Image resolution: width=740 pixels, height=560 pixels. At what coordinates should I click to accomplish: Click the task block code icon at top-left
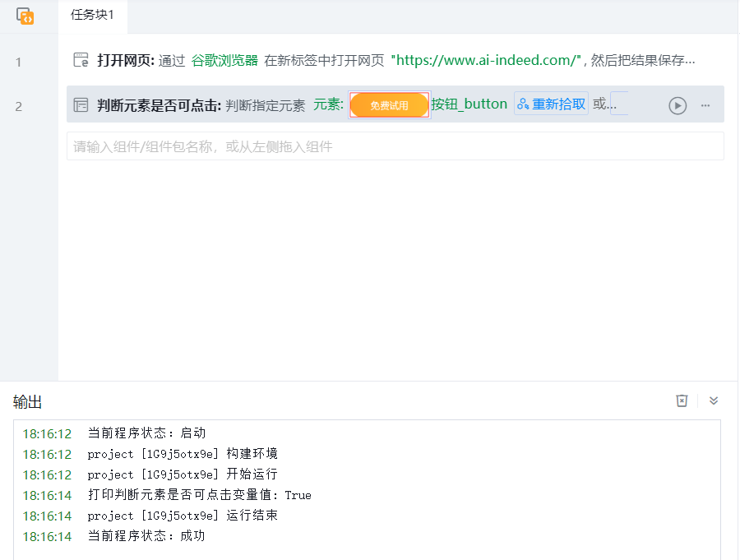[25, 16]
